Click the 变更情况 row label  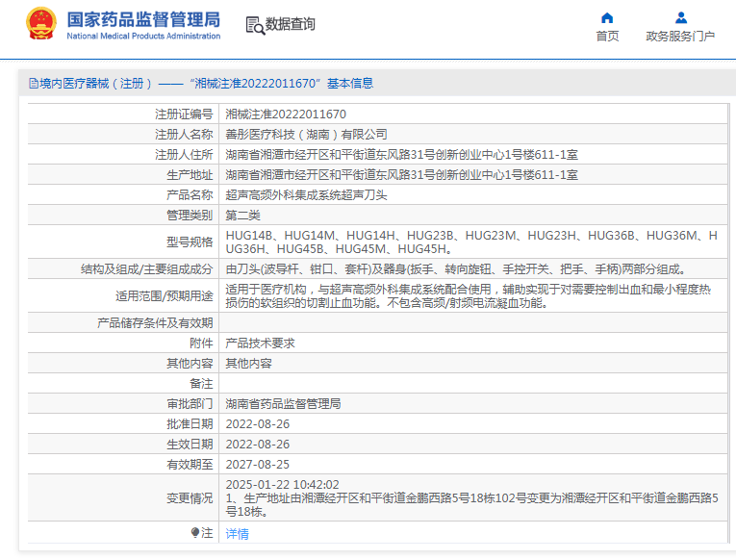point(190,497)
